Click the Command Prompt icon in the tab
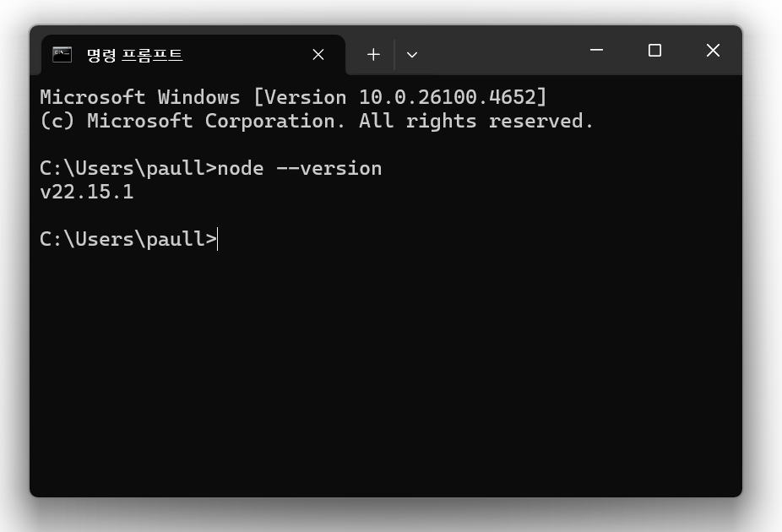Screen dimensions: 782x532 coord(62,55)
